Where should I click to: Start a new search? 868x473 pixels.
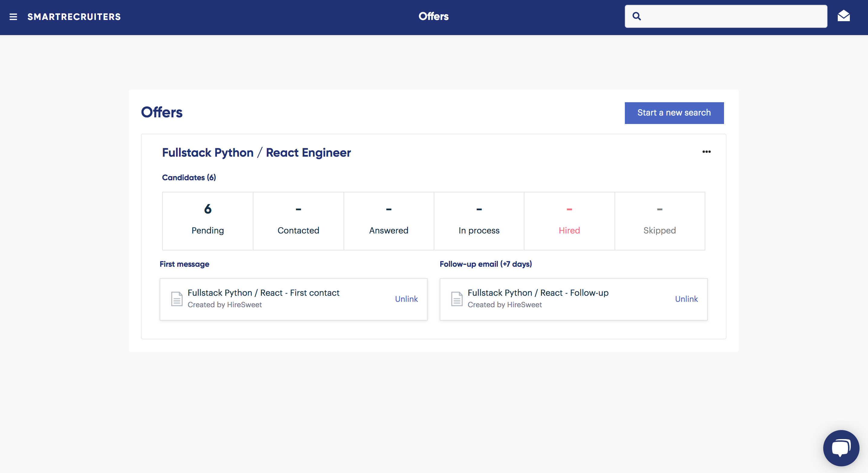674,113
